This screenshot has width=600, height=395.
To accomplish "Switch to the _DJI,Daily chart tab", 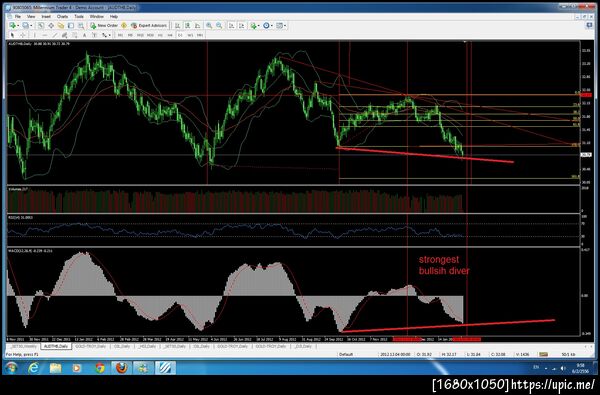I will pos(303,346).
